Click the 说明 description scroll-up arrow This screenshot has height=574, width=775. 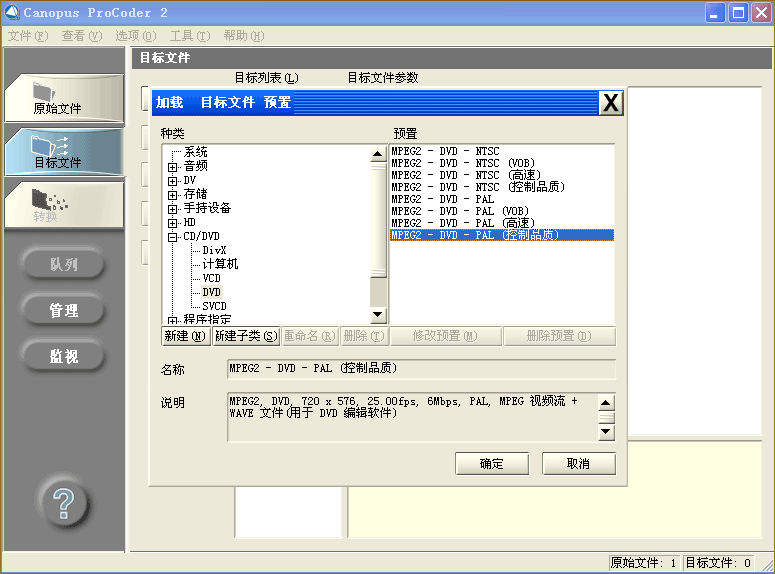[606, 402]
